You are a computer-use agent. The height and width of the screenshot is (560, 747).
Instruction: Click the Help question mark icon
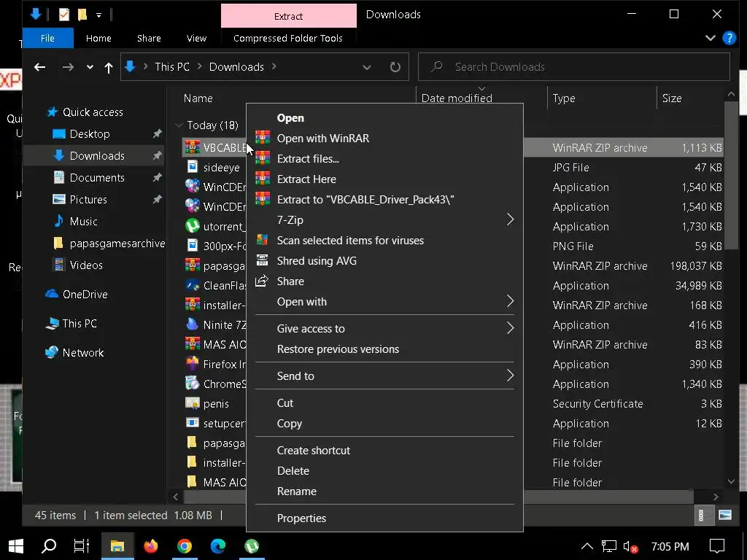(729, 38)
